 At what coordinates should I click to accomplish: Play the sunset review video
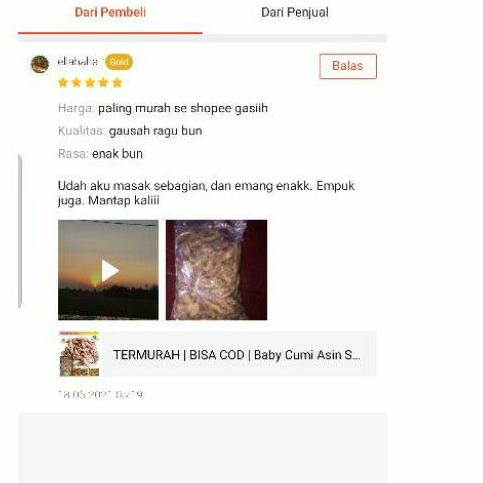tap(110, 271)
